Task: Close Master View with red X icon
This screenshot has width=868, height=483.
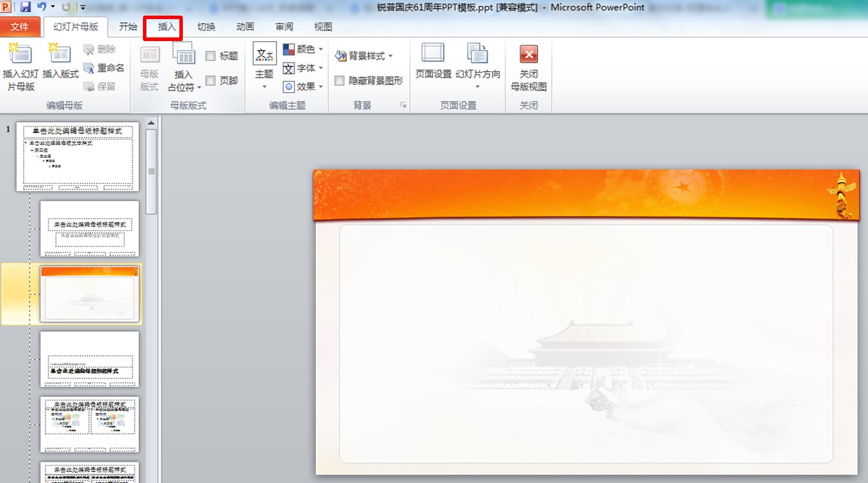Action: [x=528, y=54]
